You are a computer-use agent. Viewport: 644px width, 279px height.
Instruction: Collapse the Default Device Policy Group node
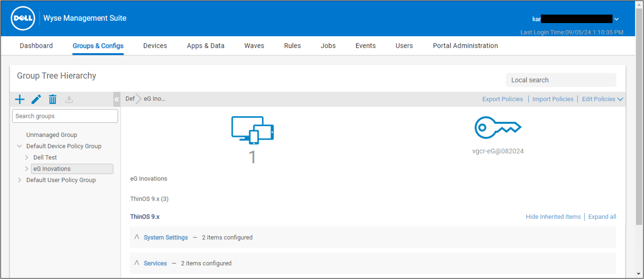[x=19, y=146]
